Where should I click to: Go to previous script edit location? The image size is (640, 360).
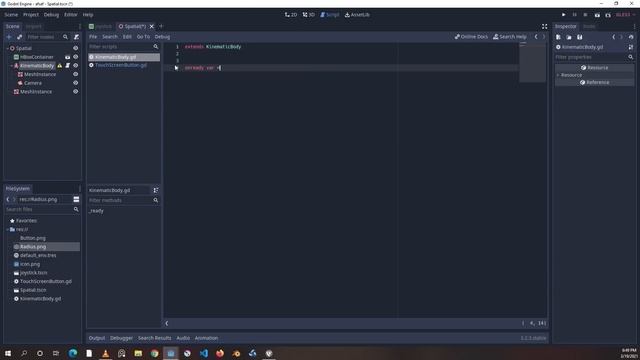click(x=536, y=37)
